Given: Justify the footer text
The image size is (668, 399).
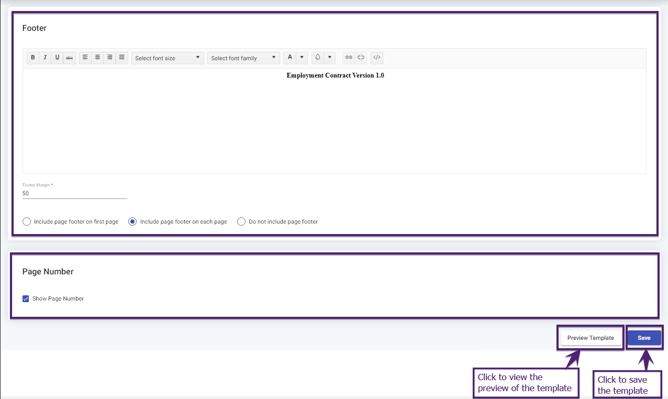Looking at the screenshot, I should click(x=122, y=57).
